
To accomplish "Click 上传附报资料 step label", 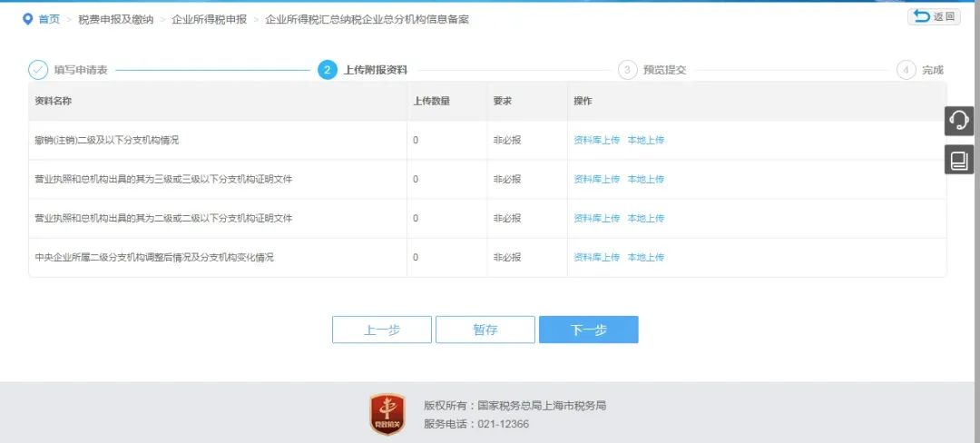I will (376, 70).
